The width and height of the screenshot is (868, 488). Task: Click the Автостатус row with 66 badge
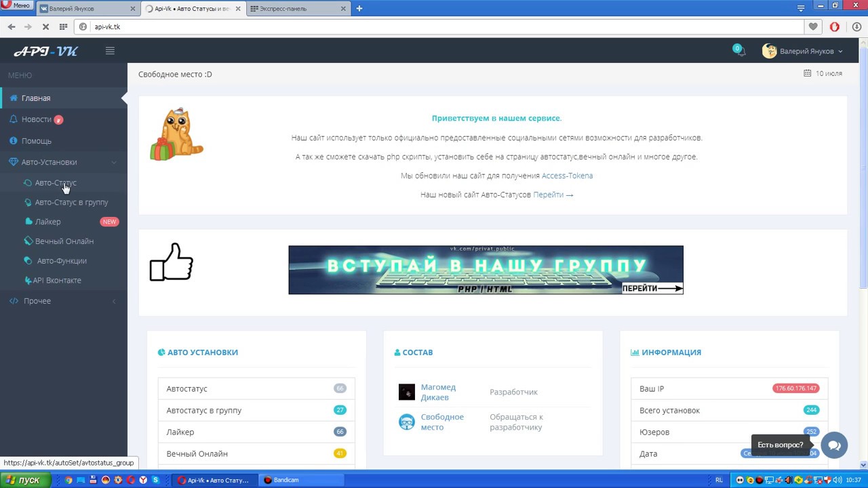(x=256, y=388)
